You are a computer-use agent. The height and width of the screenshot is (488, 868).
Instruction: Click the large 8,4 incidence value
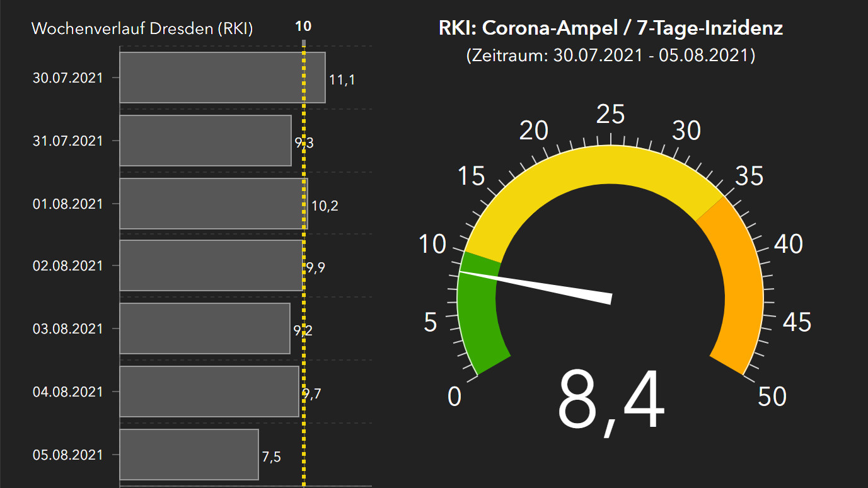(x=610, y=402)
